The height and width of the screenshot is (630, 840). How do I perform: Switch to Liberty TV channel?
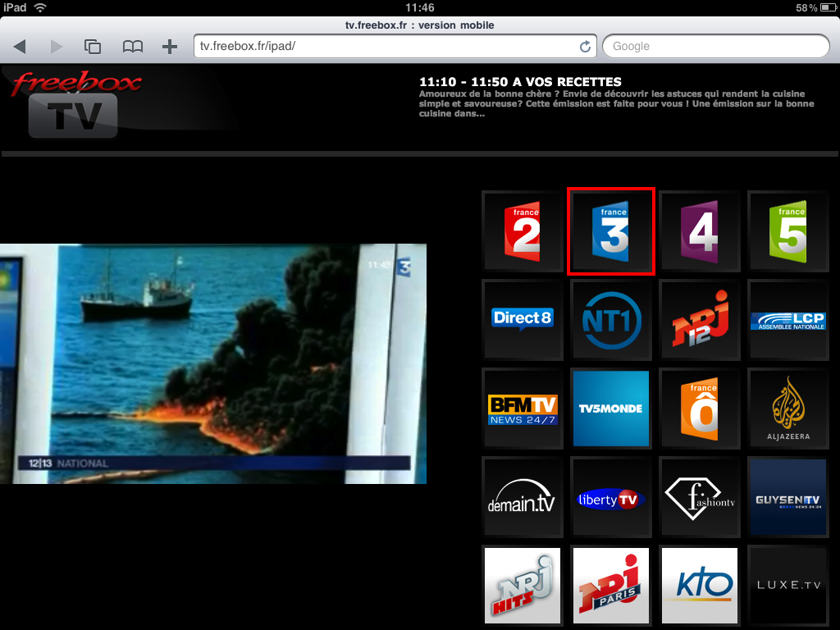(610, 497)
